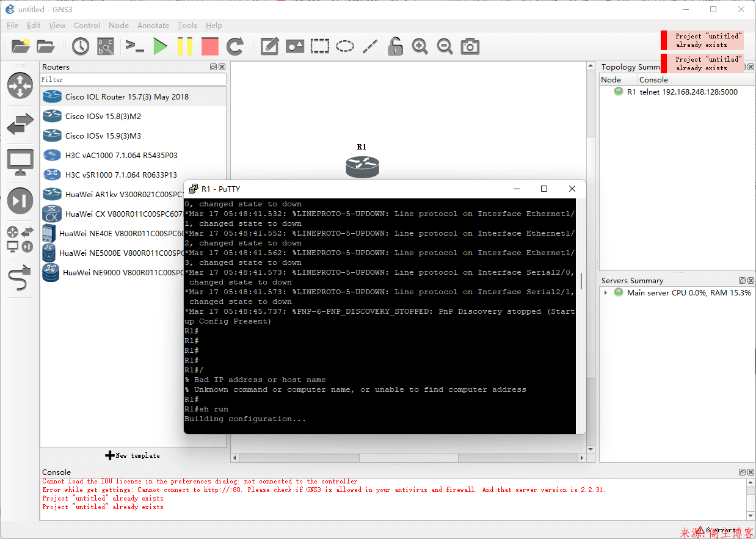This screenshot has width=756, height=539.
Task: Open the Help menu
Action: [x=214, y=26]
